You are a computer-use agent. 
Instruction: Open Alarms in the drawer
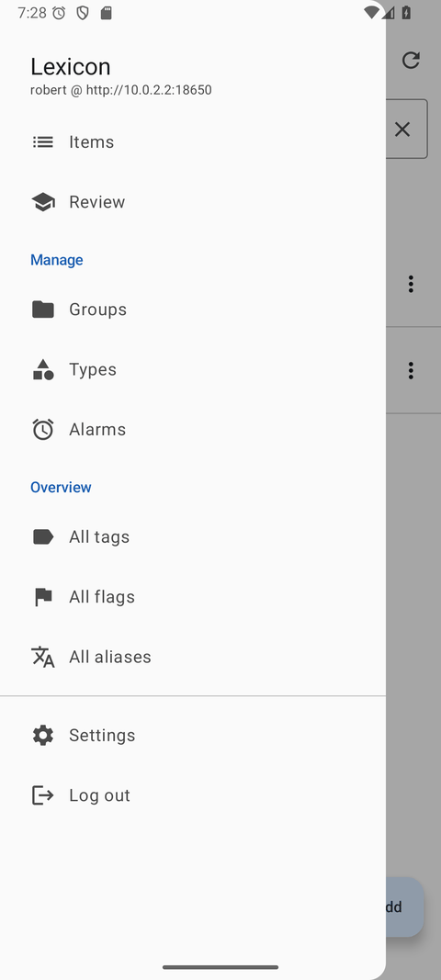click(x=193, y=429)
